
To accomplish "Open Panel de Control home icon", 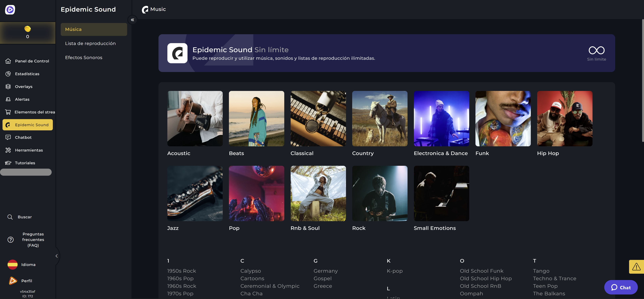I will pyautogui.click(x=8, y=61).
